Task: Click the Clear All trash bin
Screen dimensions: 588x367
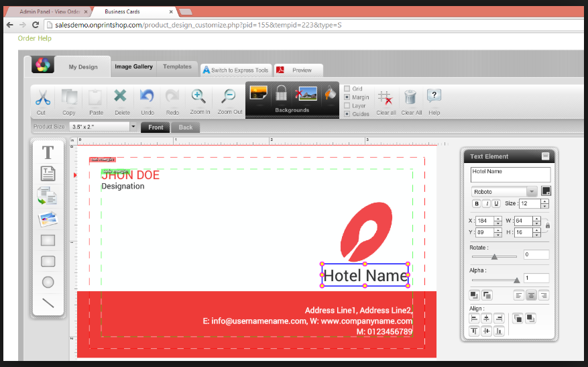Action: pos(410,97)
